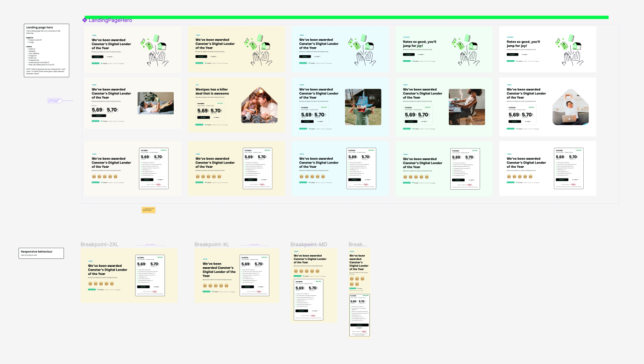Screen dimensions: 644x364
Task: Click the purple component diamond icon beside LandingPageHero
Action: tap(85, 20)
